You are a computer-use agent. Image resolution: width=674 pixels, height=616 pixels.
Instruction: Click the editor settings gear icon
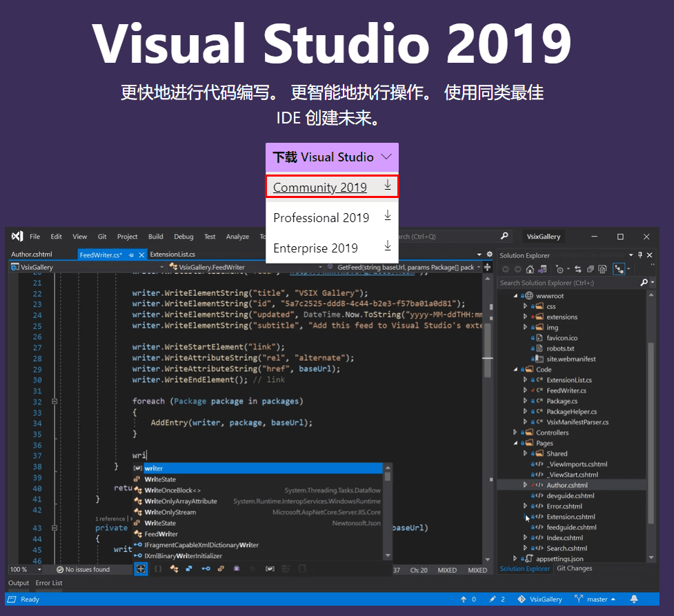490,255
